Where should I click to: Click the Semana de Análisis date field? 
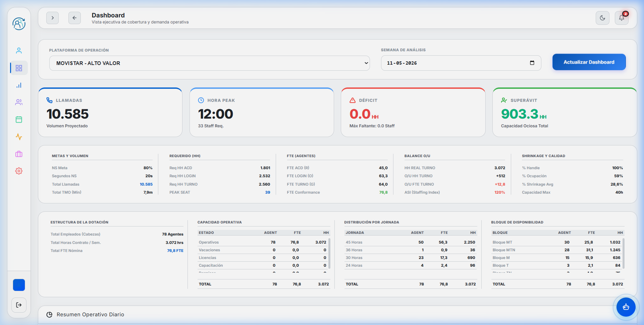click(461, 63)
